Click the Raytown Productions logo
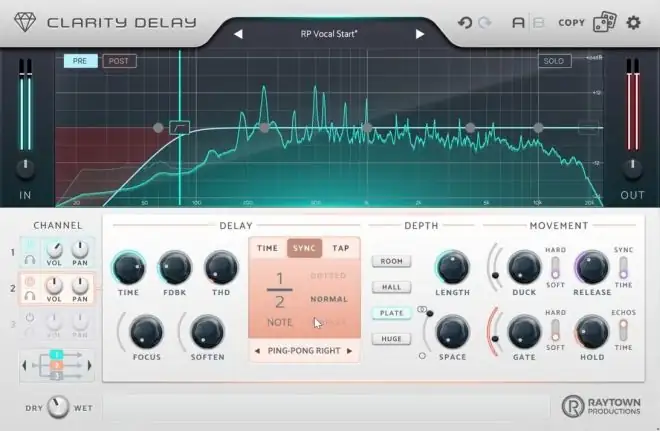 point(598,406)
